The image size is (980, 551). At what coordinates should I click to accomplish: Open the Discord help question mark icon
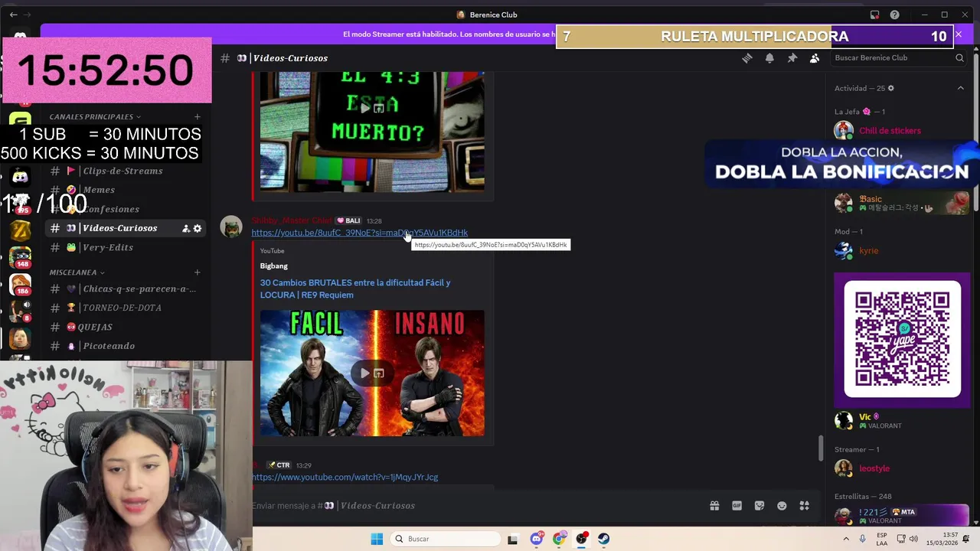pyautogui.click(x=895, y=15)
